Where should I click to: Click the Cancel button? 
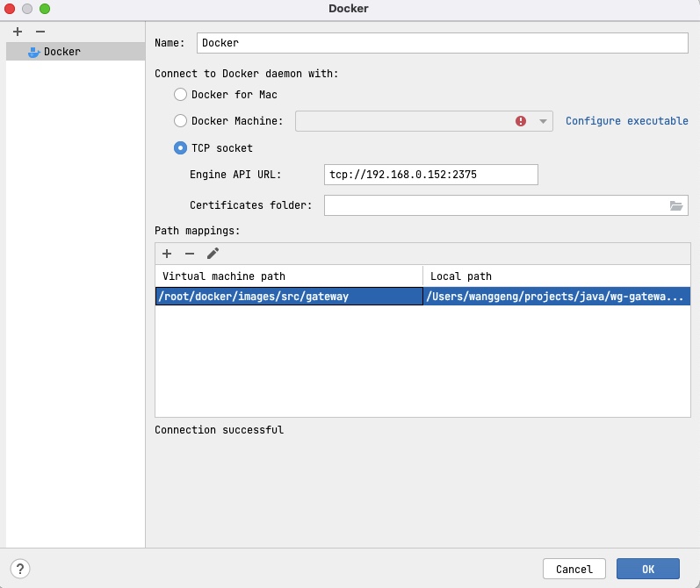[574, 569]
